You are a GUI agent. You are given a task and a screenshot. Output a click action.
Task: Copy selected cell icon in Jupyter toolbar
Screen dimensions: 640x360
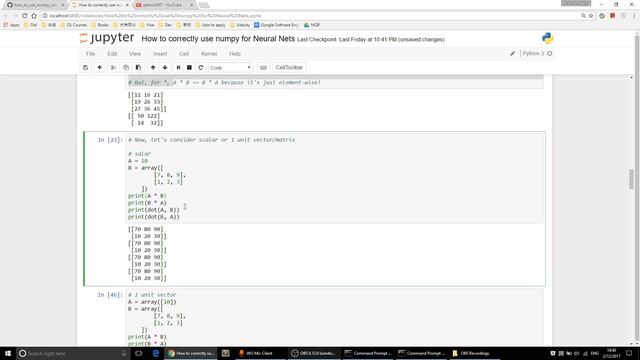click(x=126, y=67)
